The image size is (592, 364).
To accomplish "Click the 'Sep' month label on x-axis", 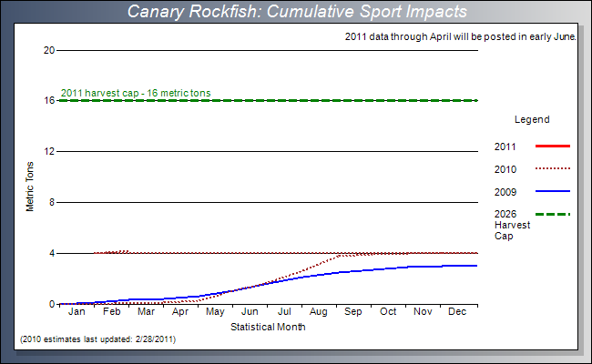I will click(353, 312).
